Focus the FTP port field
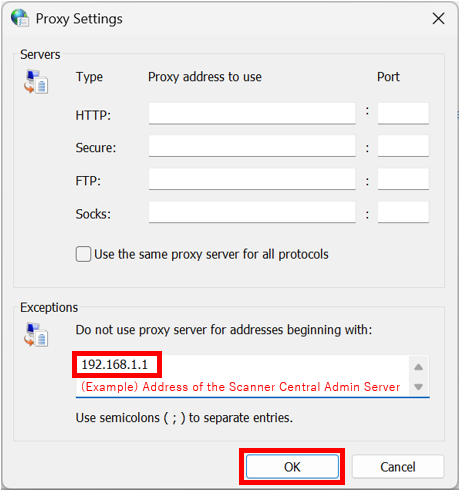The height and width of the screenshot is (491, 460). click(x=403, y=179)
